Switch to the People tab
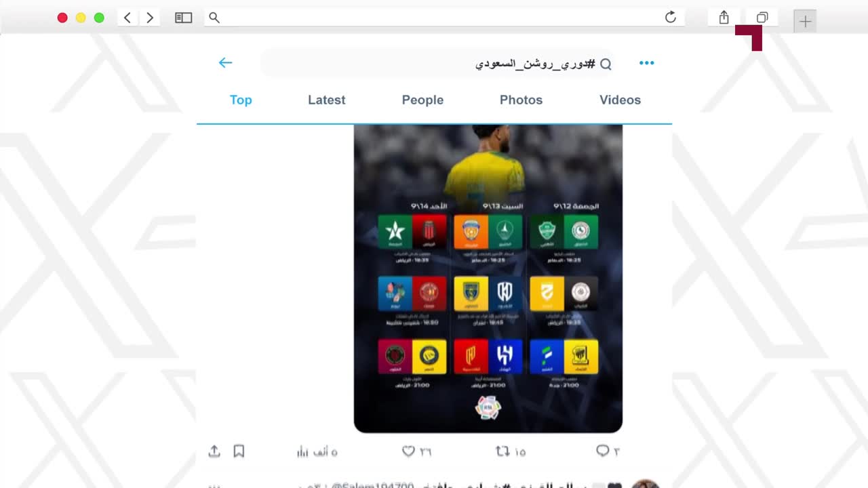The image size is (868, 488). tap(422, 100)
